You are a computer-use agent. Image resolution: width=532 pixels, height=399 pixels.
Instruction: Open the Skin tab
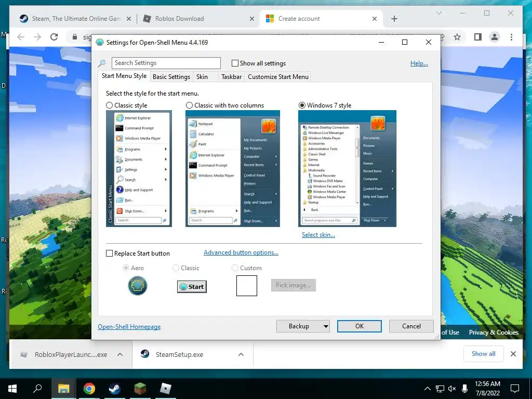pos(202,77)
